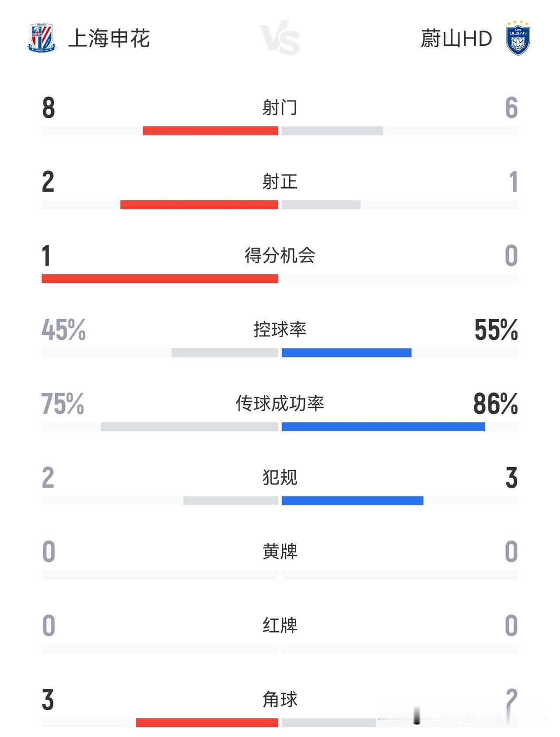Click the Ulsan HD tiger crest

[x=518, y=38]
